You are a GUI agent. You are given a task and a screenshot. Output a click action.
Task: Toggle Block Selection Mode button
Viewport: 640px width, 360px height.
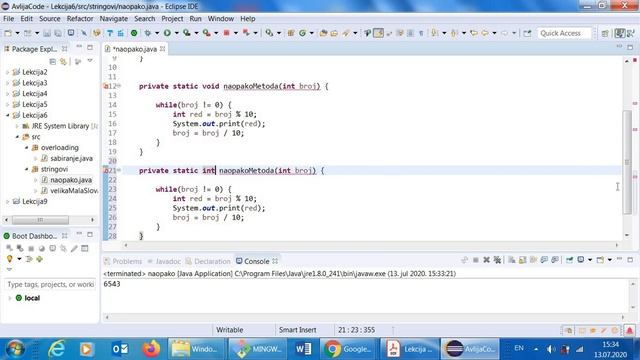pyautogui.click(x=411, y=33)
